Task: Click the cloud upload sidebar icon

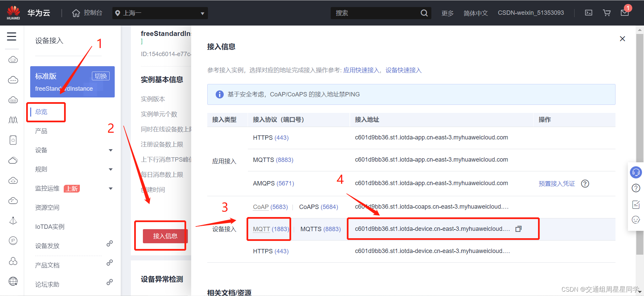Action: point(13,181)
